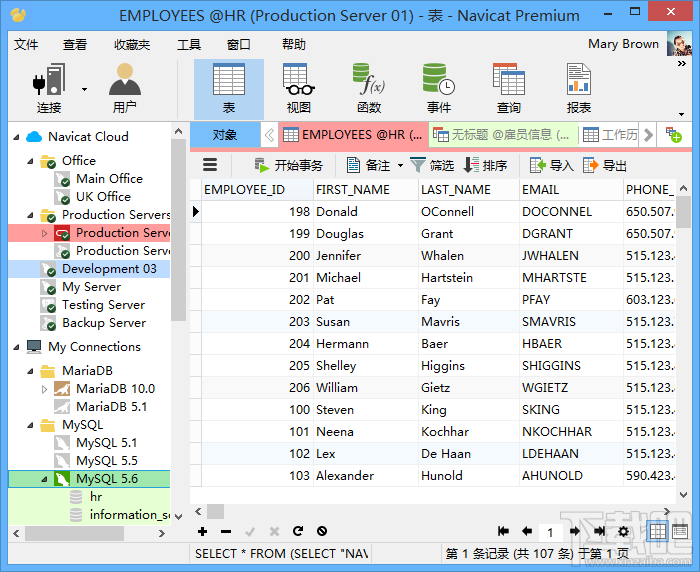The height and width of the screenshot is (572, 700).
Task: Open the 连接 connection dropdown arrow
Action: click(x=84, y=89)
